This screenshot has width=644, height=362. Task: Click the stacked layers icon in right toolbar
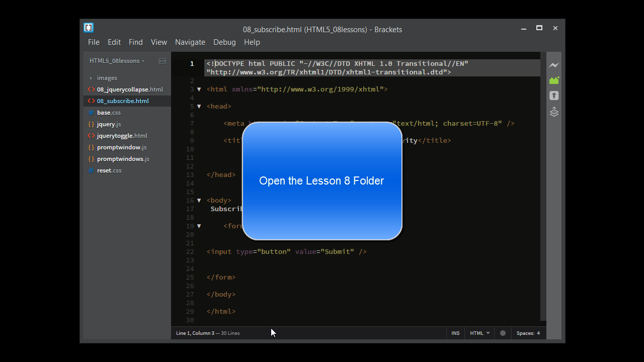[554, 112]
